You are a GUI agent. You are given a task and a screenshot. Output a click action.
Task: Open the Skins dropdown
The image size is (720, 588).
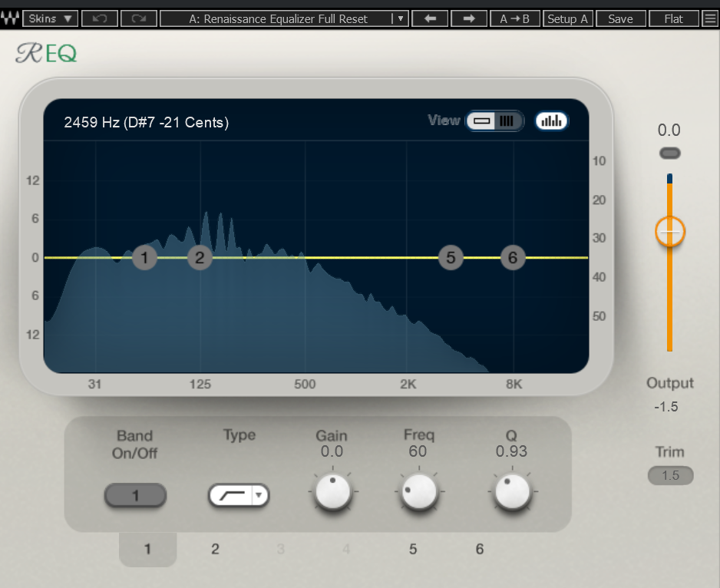coord(50,19)
